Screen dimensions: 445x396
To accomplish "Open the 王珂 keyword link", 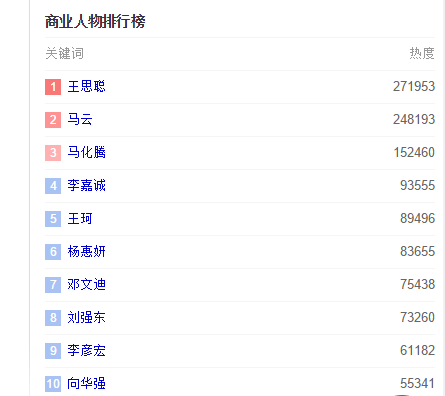I will [80, 219].
